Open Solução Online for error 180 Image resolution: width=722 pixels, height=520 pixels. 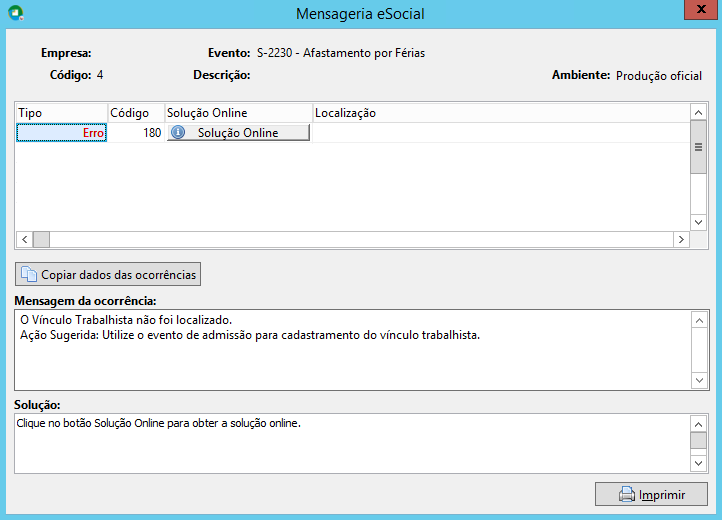[238, 133]
